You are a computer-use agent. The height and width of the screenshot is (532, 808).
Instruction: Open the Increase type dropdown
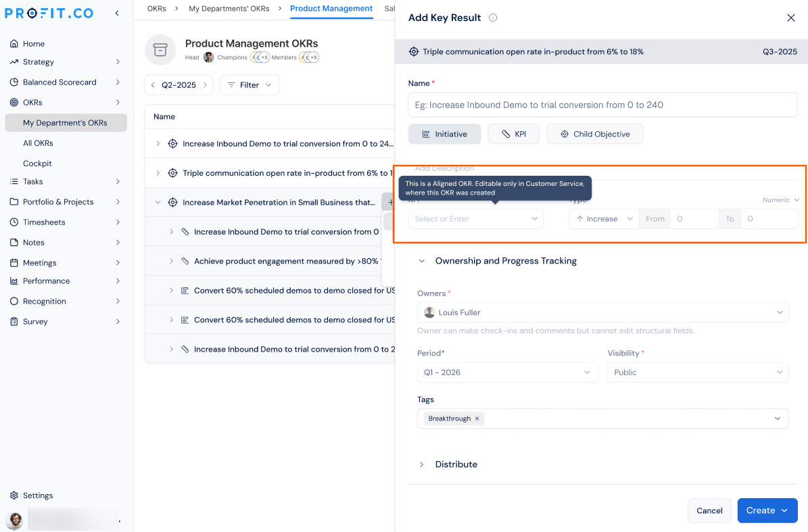pyautogui.click(x=604, y=219)
